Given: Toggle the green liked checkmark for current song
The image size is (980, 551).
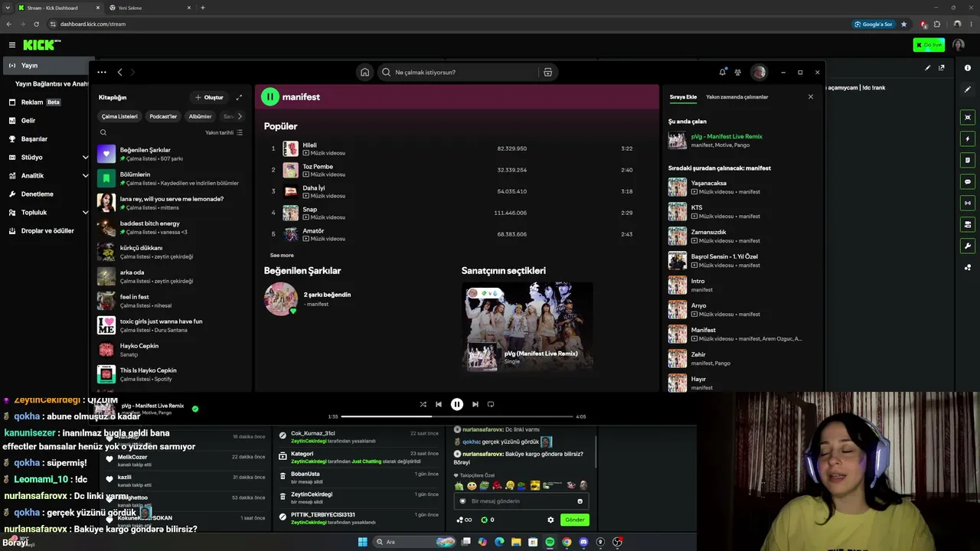Looking at the screenshot, I should pos(195,409).
